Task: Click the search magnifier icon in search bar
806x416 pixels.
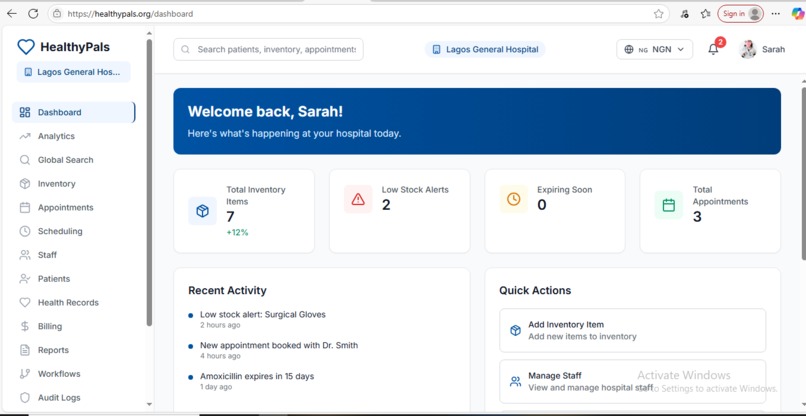Action: [186, 49]
